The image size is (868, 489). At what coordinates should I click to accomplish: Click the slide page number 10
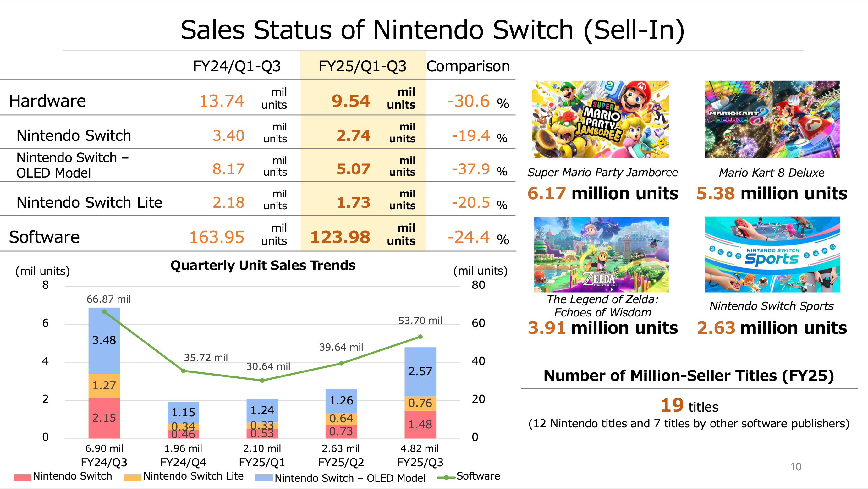point(795,467)
